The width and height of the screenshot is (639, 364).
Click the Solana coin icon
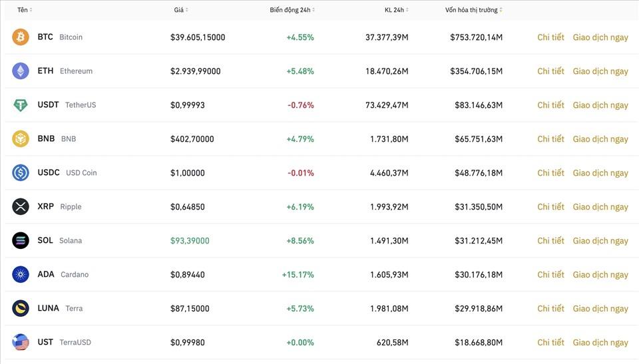[x=21, y=241]
